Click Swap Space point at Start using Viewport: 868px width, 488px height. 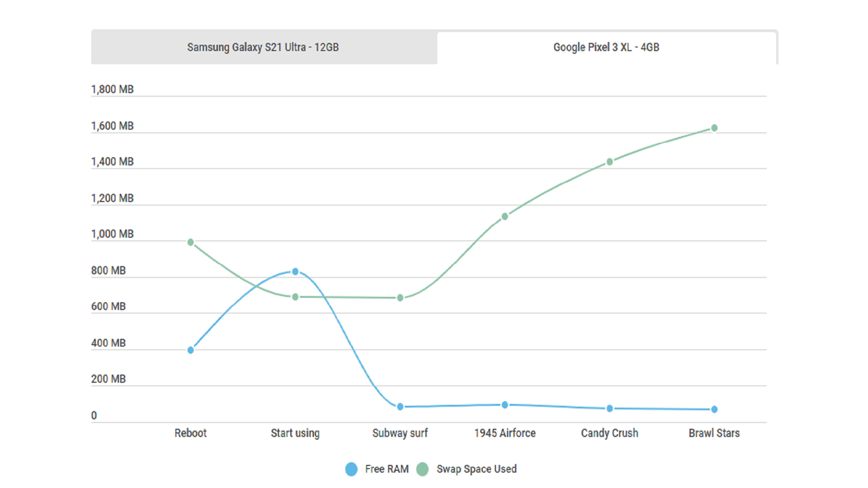(295, 297)
